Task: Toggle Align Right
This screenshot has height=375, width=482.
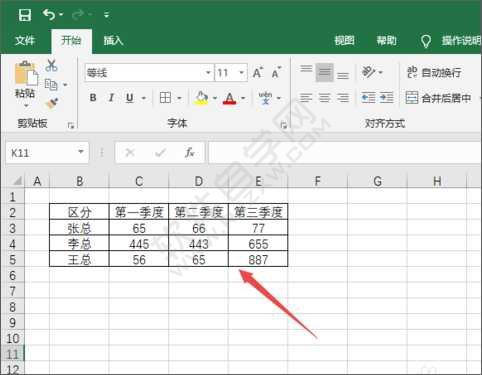Action: tap(343, 98)
